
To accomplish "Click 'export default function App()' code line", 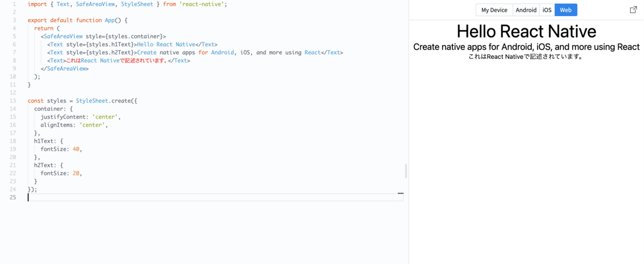I will (78, 20).
